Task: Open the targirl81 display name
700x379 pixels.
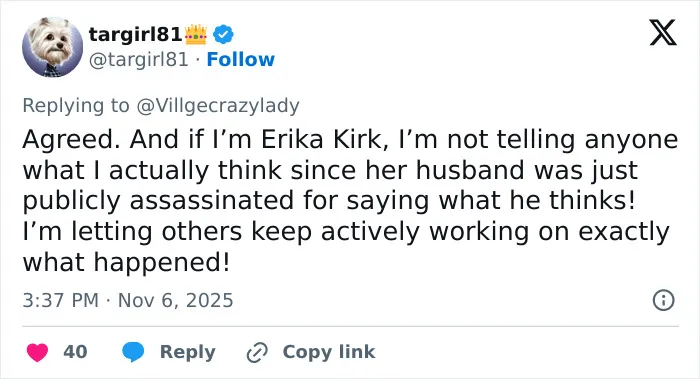Action: 135,34
